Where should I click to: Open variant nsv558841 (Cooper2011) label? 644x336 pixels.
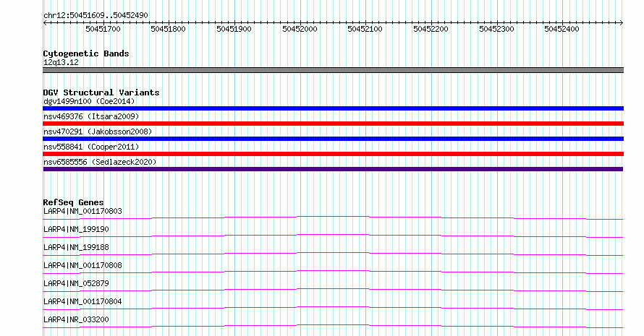point(91,147)
